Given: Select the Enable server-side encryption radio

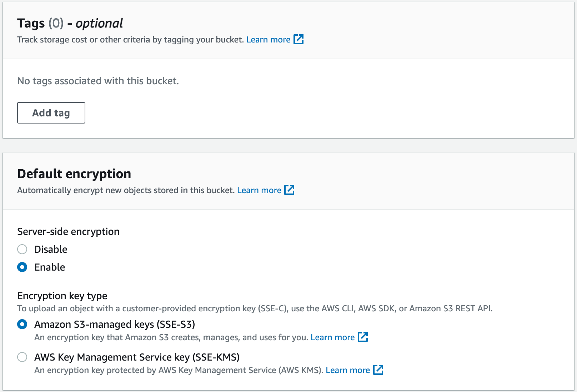Looking at the screenshot, I should 22,267.
